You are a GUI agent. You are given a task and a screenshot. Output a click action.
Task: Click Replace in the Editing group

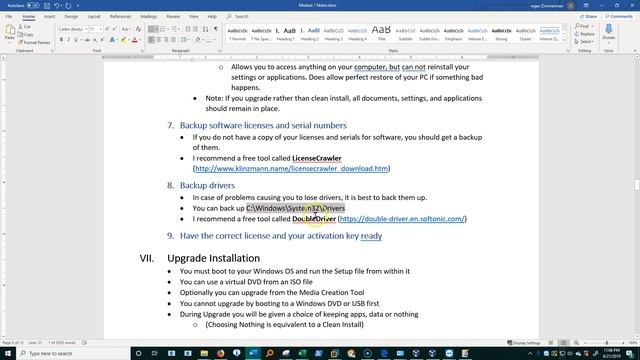click(x=584, y=34)
